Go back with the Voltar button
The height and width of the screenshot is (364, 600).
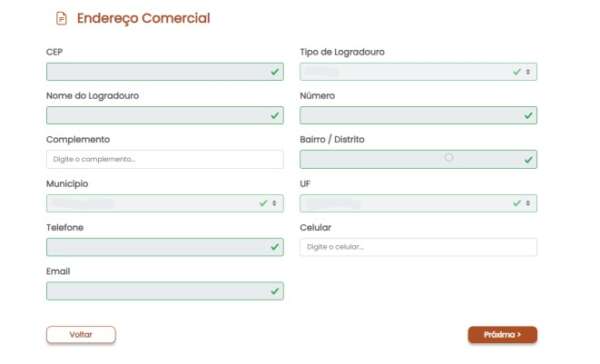pyautogui.click(x=81, y=335)
